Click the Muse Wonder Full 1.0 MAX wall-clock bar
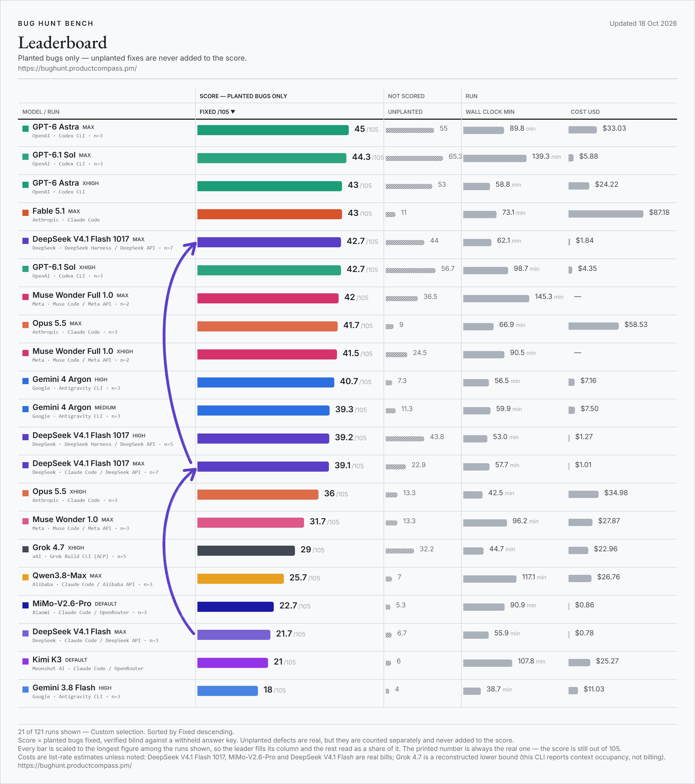Image resolution: width=695 pixels, height=784 pixels. click(496, 298)
